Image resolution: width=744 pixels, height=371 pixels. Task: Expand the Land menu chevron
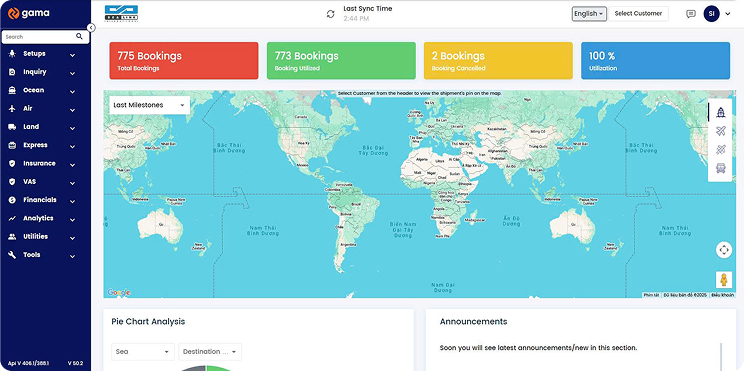pyautogui.click(x=72, y=128)
